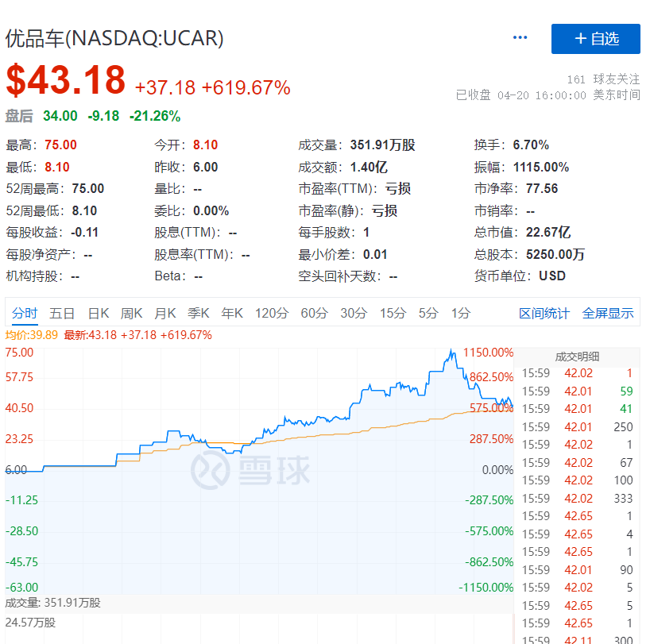Screen dimensions: 650x644
Task: Select the 分时 intraday chart tab
Action: coord(25,313)
